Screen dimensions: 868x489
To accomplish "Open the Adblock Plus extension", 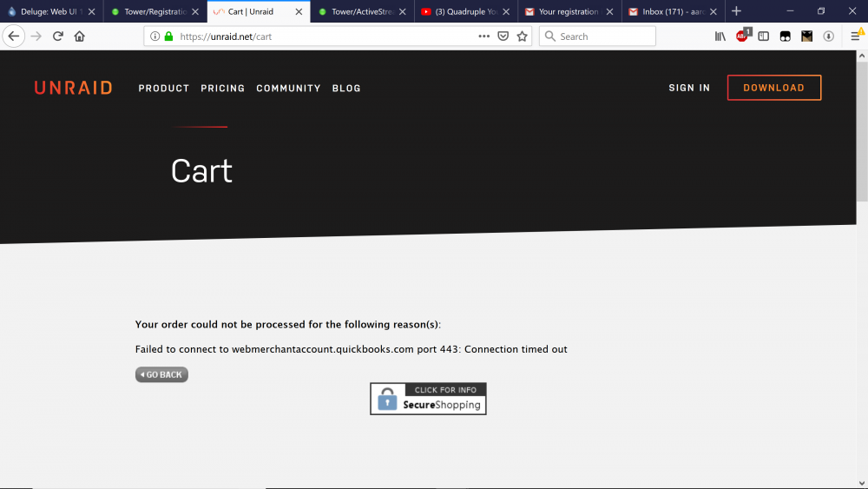I will pyautogui.click(x=742, y=36).
